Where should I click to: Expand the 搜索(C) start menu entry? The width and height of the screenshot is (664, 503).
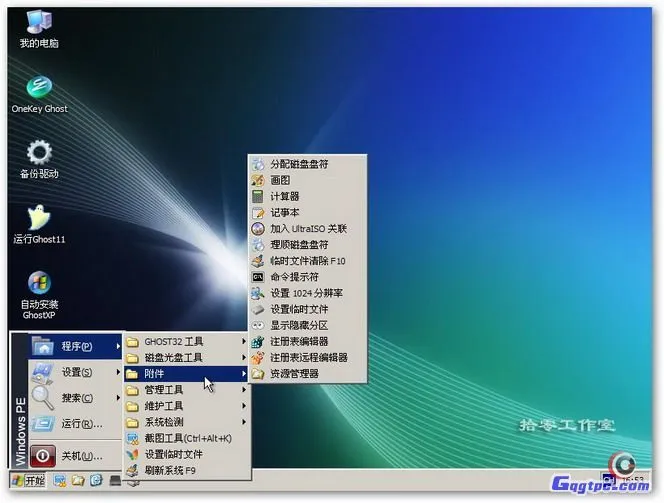coord(75,398)
